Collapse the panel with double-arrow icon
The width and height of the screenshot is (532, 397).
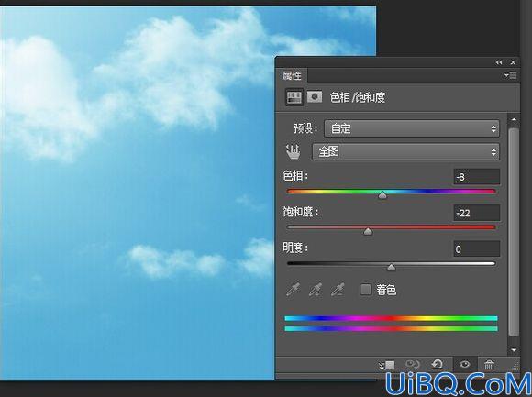pyautogui.click(x=499, y=62)
